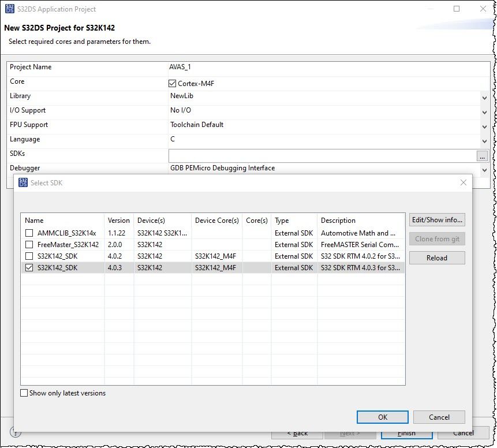
Task: Click the Edit/Show info... button
Action: coord(437,220)
